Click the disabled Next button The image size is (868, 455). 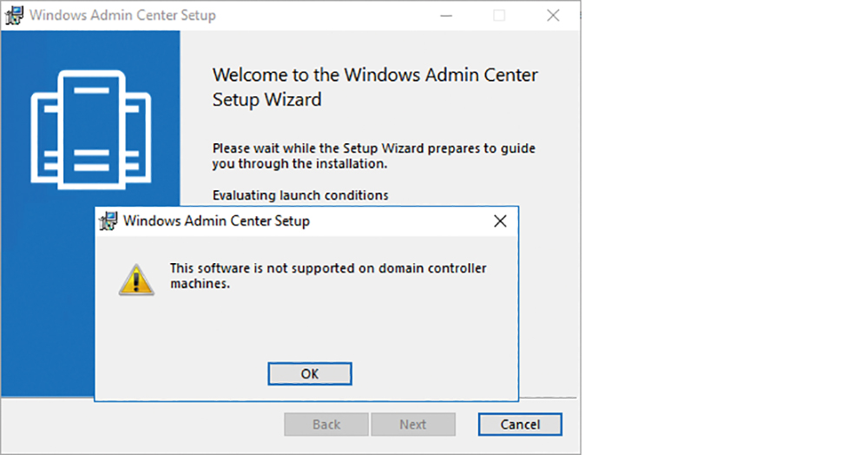click(x=413, y=425)
